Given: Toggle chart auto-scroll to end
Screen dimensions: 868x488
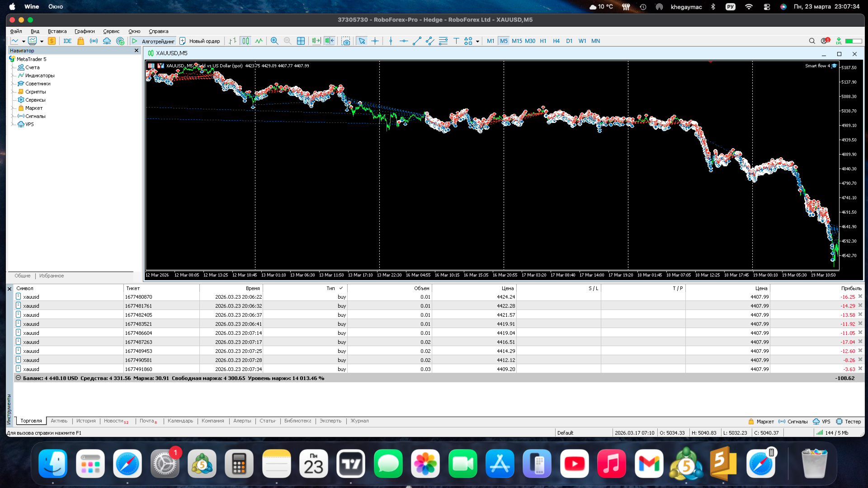Looking at the screenshot, I should 316,41.
